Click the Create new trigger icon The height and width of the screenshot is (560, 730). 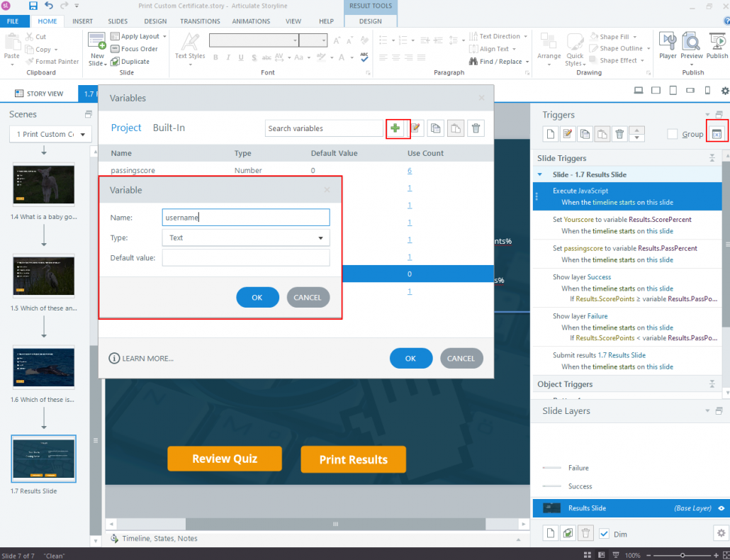click(551, 134)
